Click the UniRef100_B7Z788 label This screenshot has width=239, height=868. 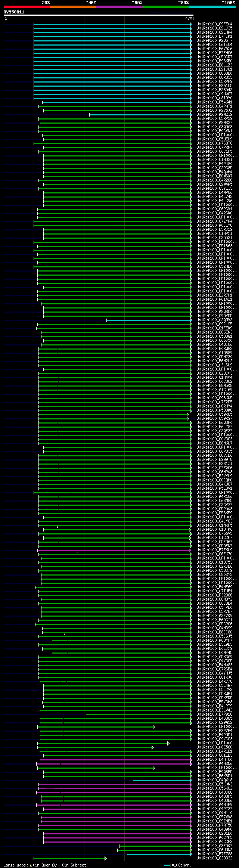point(214,854)
